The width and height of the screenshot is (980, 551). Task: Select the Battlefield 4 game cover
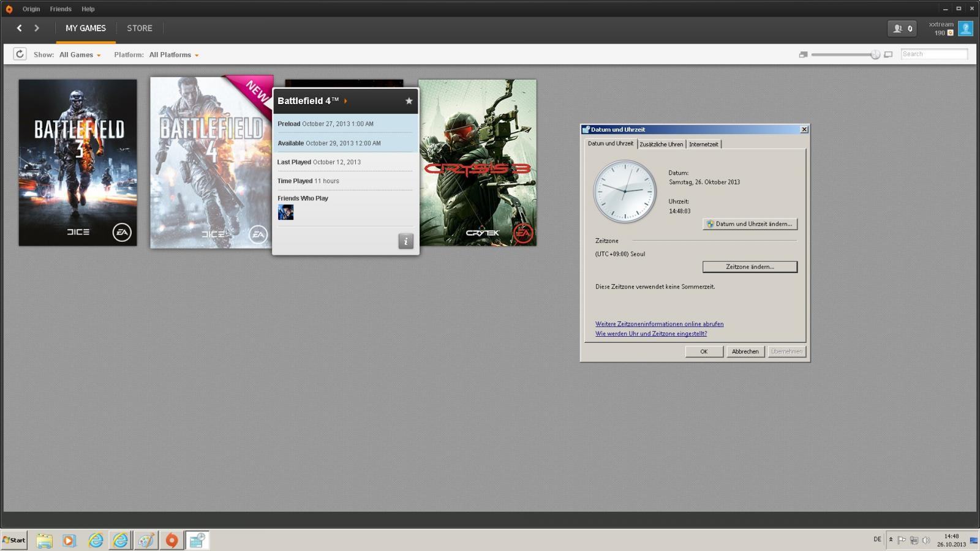click(x=211, y=162)
